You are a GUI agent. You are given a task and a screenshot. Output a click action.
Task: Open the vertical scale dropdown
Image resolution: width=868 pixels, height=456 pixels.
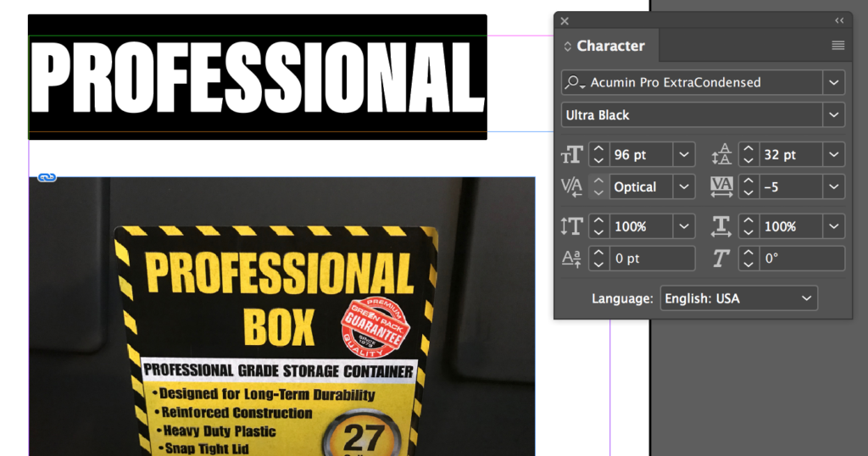point(684,225)
